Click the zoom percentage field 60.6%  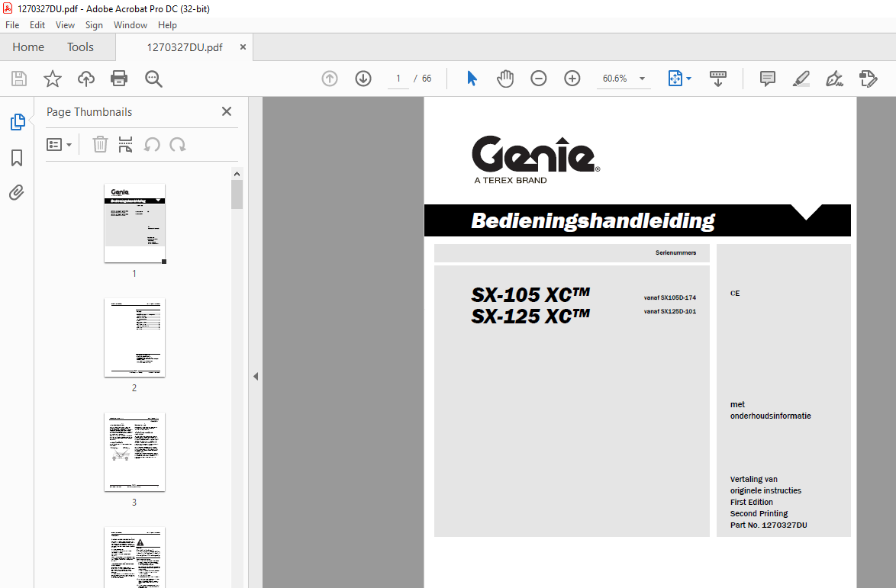pos(615,79)
